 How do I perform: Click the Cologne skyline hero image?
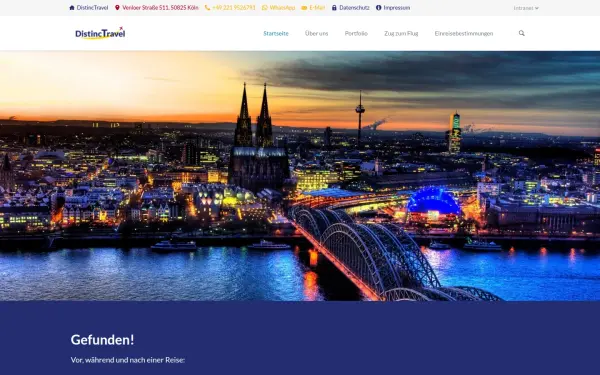(x=300, y=176)
